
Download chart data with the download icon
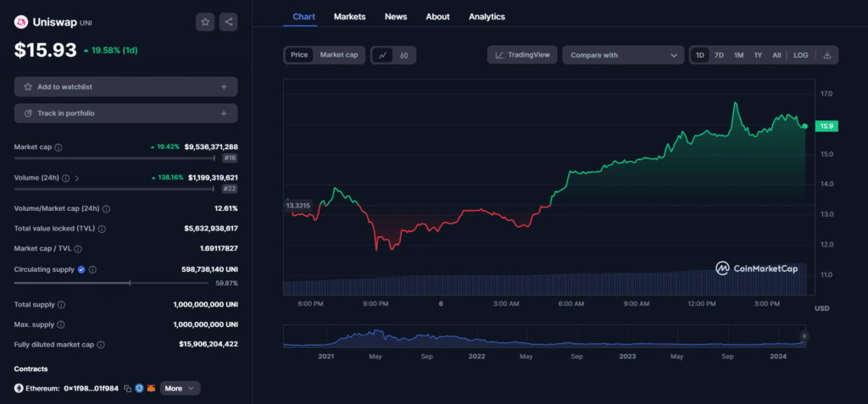point(827,55)
